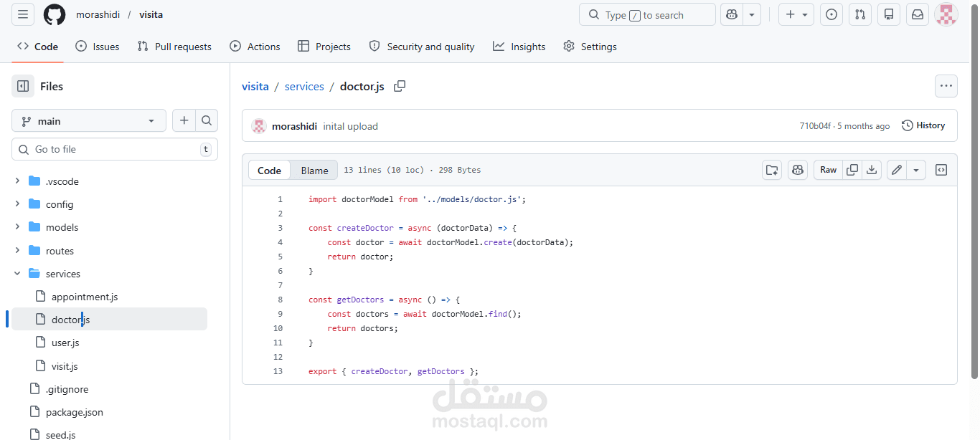Open the more file actions ellipsis button

(946, 86)
